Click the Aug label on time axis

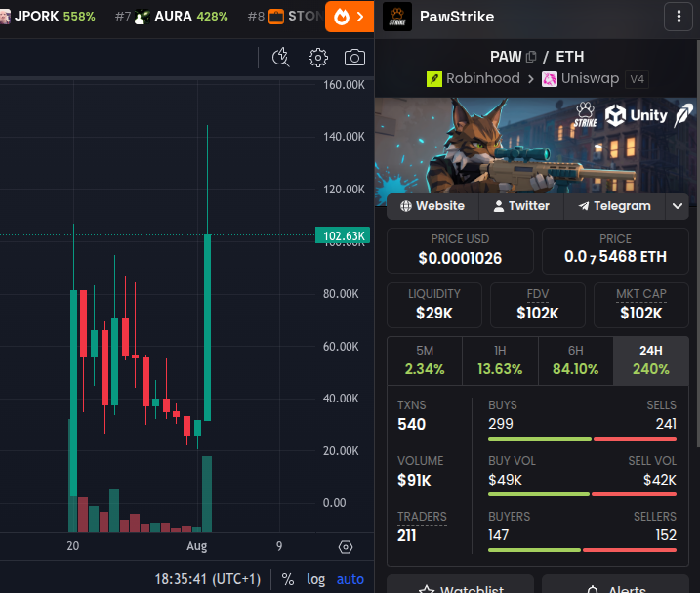tap(197, 546)
